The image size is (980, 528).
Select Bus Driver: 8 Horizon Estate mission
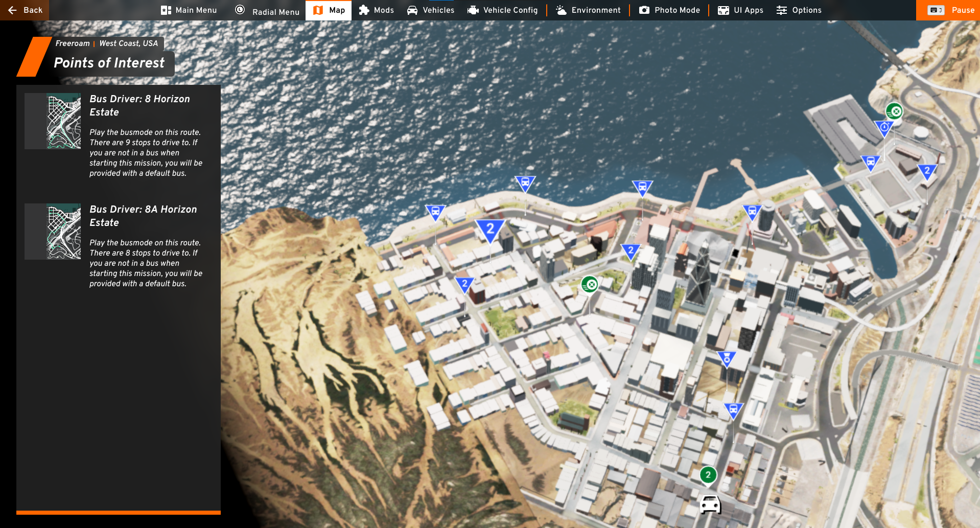pos(119,135)
